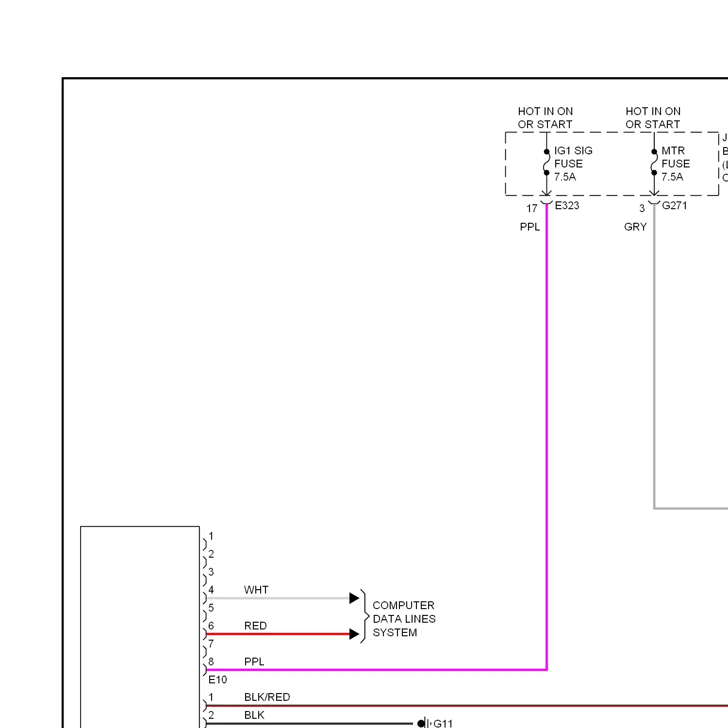
Task: Click the IG1 SIG fuse symbol
Action: pyautogui.click(x=546, y=162)
